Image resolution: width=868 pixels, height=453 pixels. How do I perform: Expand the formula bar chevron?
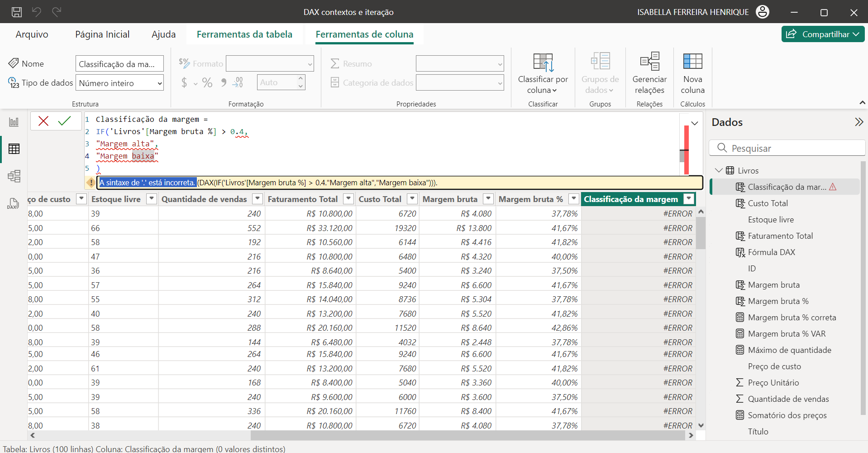tap(695, 123)
